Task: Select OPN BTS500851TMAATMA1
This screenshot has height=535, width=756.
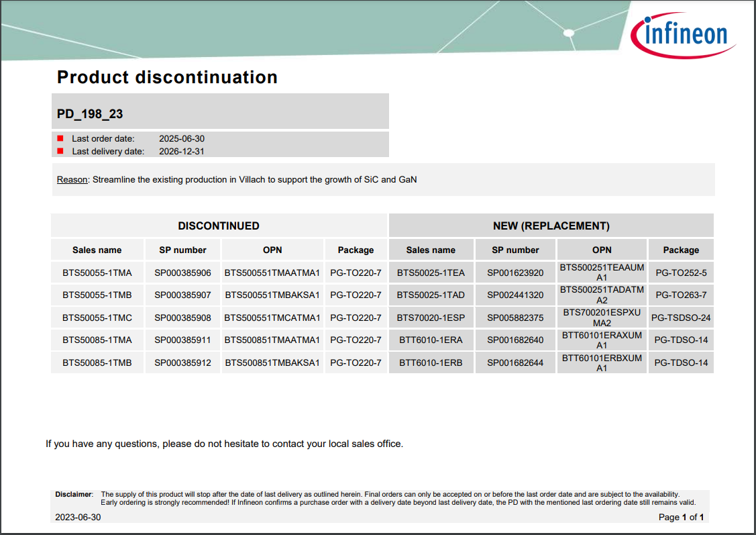Action: (x=272, y=340)
